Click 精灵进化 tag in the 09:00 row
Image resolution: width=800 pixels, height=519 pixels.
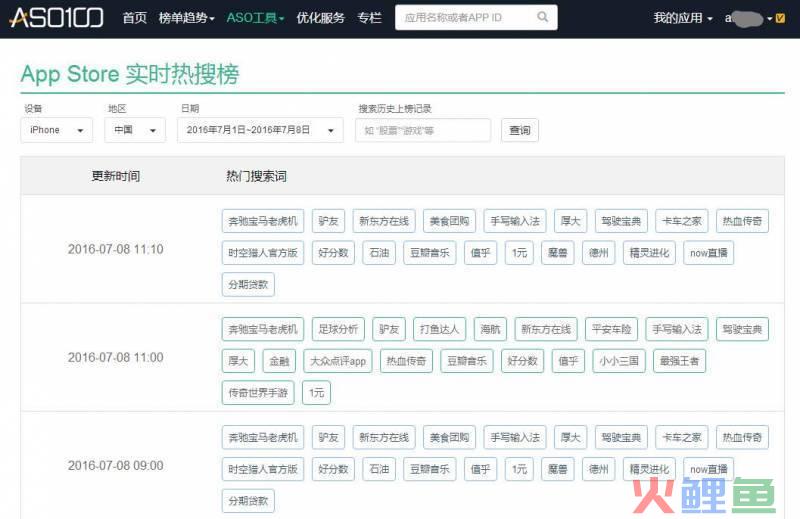pyautogui.click(x=649, y=469)
